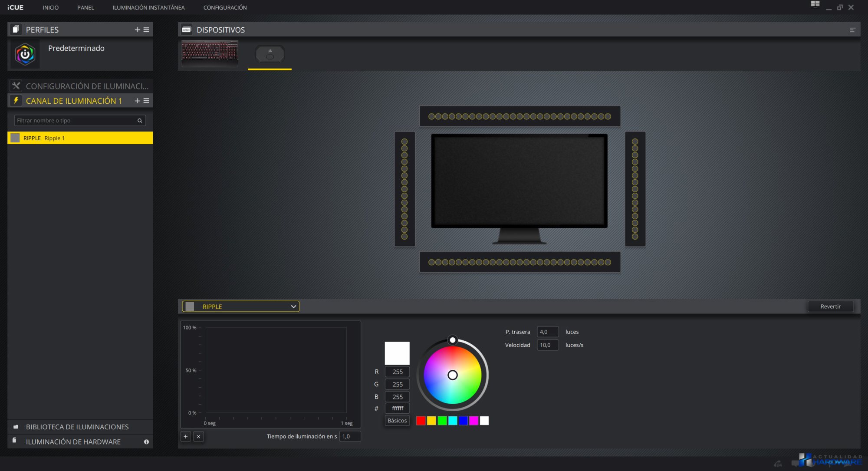Open Canal de Iluminación 1 options menu
This screenshot has width=868, height=471.
tap(146, 101)
